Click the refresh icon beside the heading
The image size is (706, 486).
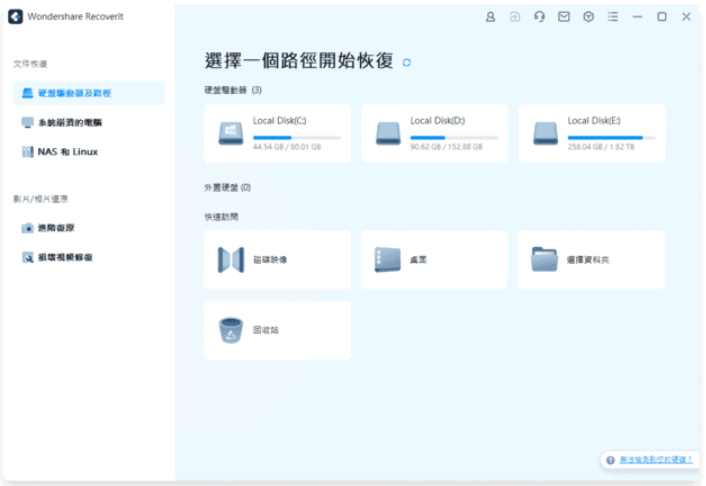(407, 63)
